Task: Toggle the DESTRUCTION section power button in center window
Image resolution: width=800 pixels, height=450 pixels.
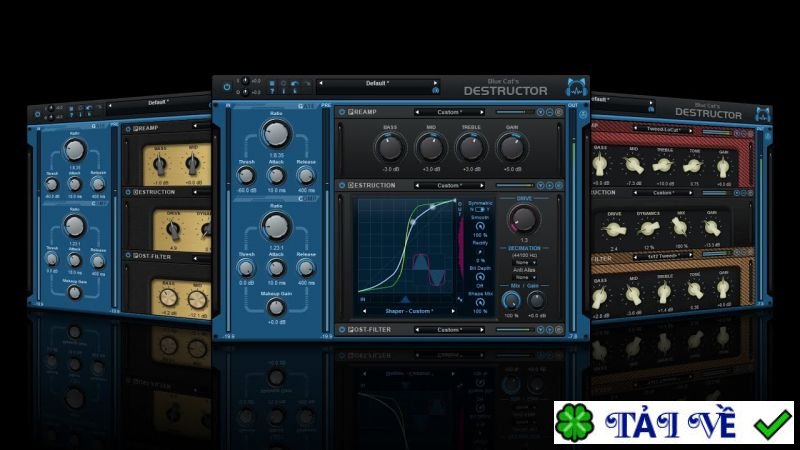Action: click(342, 185)
